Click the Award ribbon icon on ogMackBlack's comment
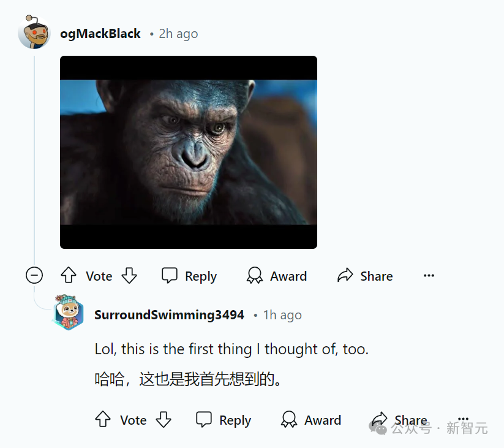This screenshot has height=448, width=504. coord(255,275)
